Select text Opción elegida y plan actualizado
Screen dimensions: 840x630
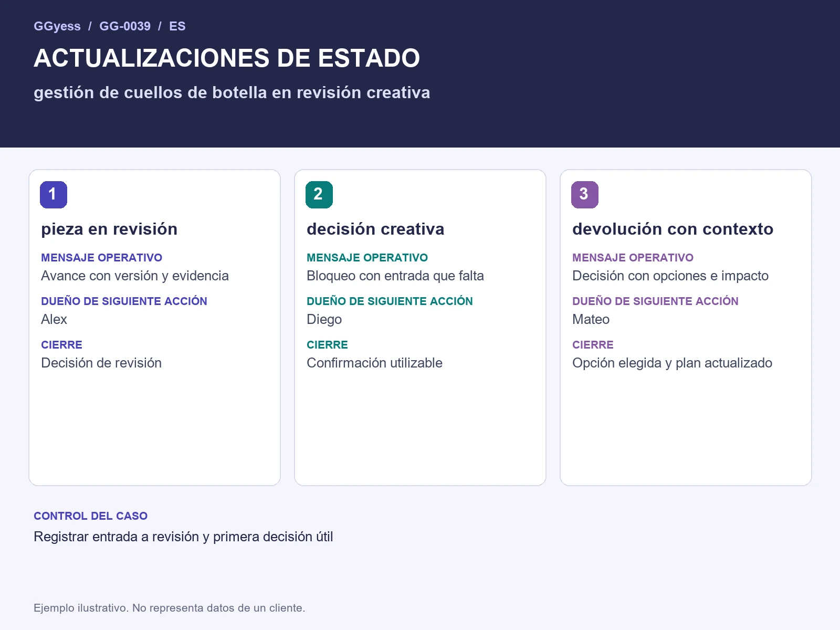click(x=672, y=363)
